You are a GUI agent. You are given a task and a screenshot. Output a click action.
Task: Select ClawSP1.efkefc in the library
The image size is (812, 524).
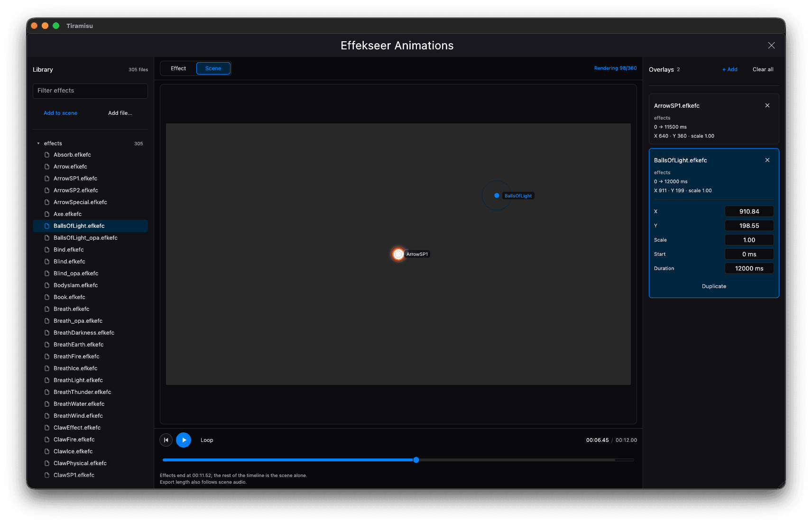point(90,475)
